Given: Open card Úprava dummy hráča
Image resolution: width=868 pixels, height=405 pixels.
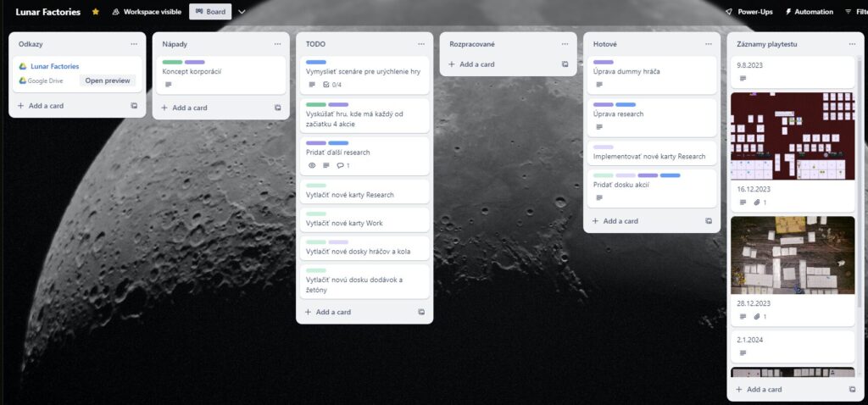Looking at the screenshot, I should click(x=652, y=75).
